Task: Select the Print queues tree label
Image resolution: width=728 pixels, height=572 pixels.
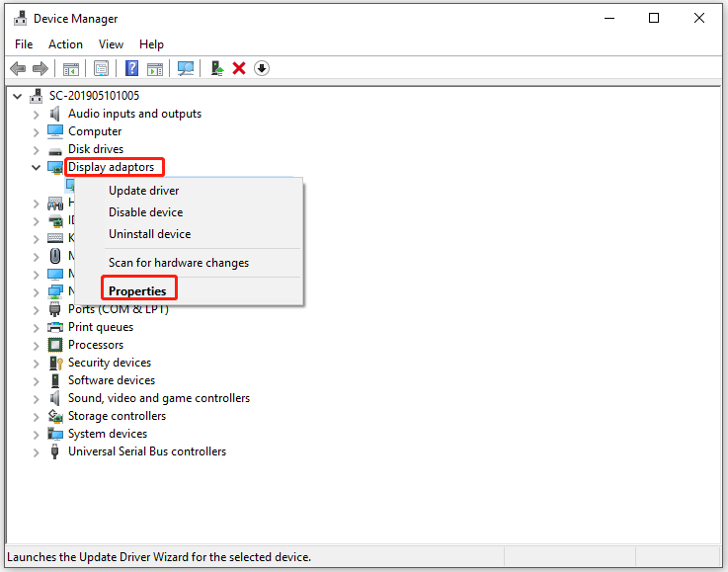Action: point(101,327)
